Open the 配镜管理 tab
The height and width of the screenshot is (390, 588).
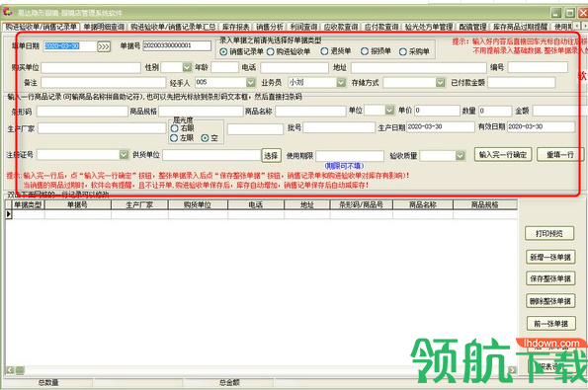[472, 27]
